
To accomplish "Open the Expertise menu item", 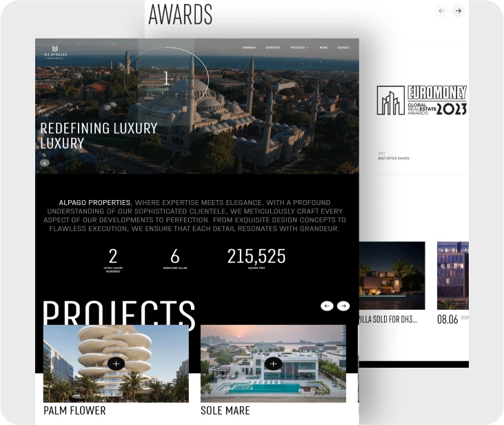I will pyautogui.click(x=272, y=48).
